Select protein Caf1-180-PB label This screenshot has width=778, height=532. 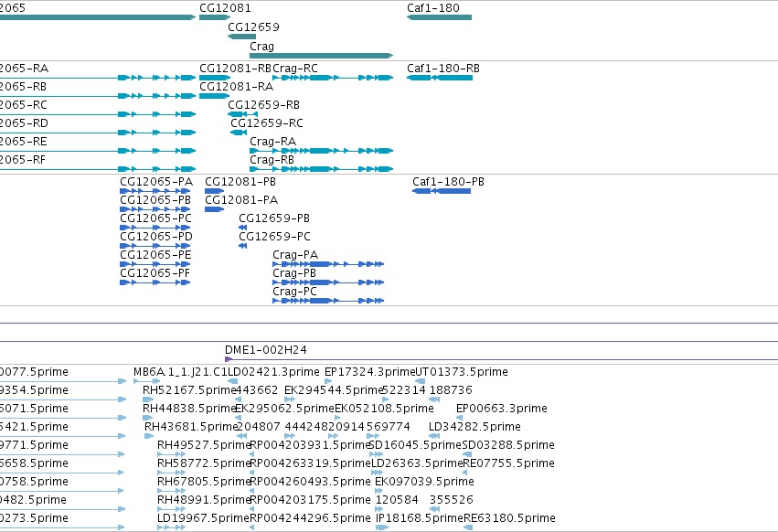click(x=448, y=182)
